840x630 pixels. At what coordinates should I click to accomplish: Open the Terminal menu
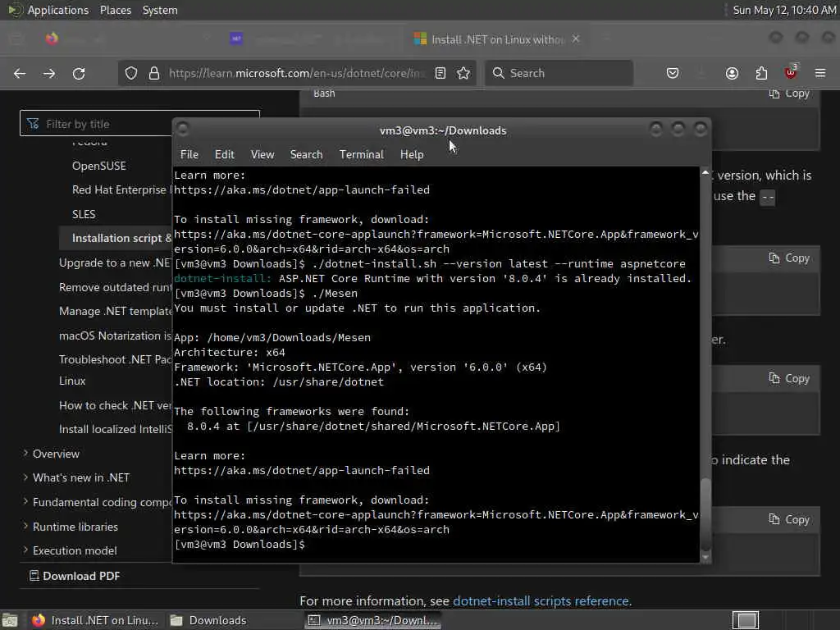click(362, 154)
